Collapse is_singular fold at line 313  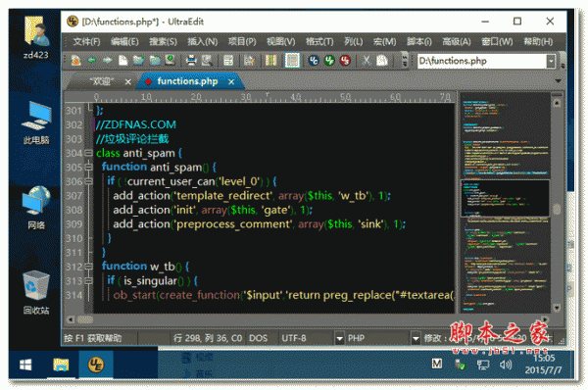(88, 281)
